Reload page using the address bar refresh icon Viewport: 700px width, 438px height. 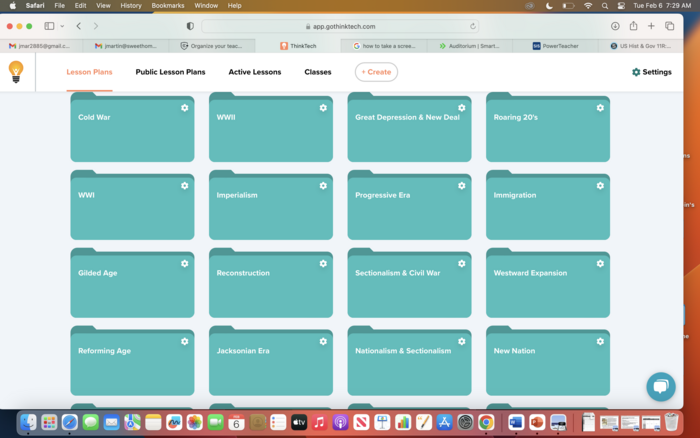point(473,26)
